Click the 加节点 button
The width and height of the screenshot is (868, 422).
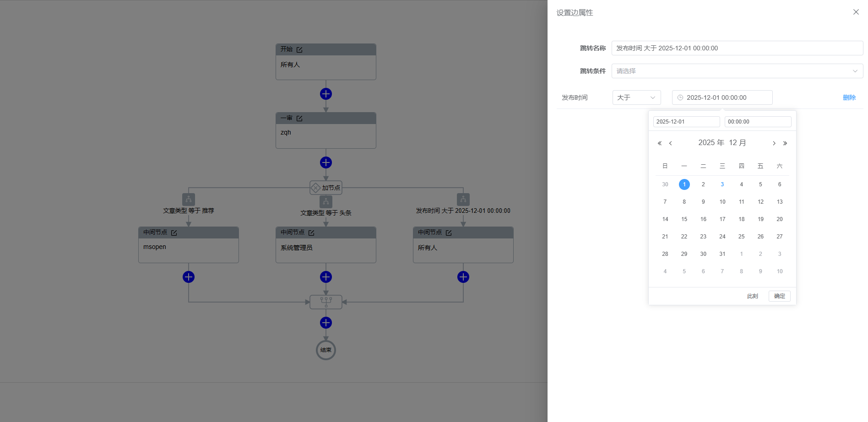tap(326, 188)
